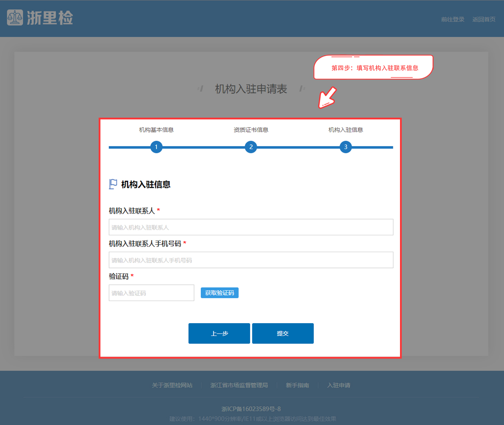
Task: Open 浙江省市场监督管理局 footer link
Action: click(239, 385)
